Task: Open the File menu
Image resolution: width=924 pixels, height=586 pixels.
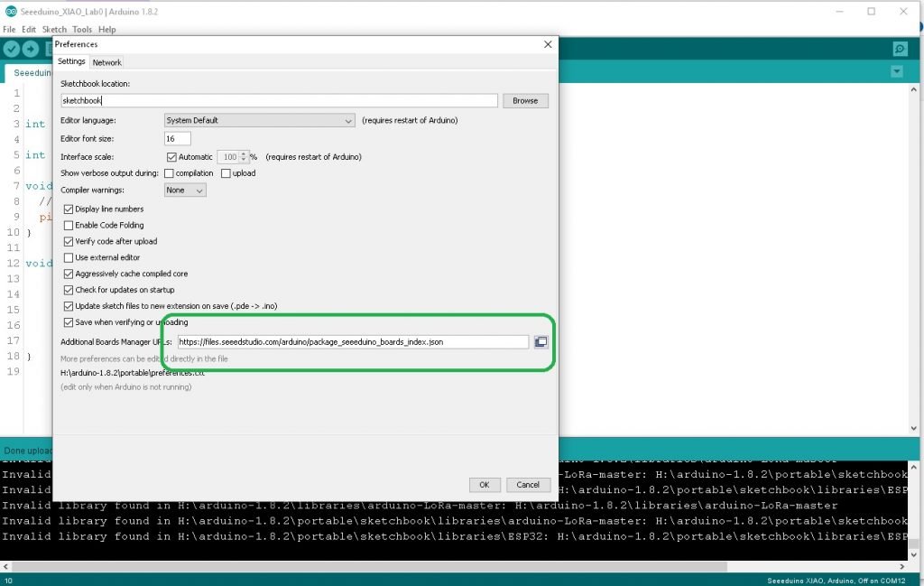Action: (9, 29)
